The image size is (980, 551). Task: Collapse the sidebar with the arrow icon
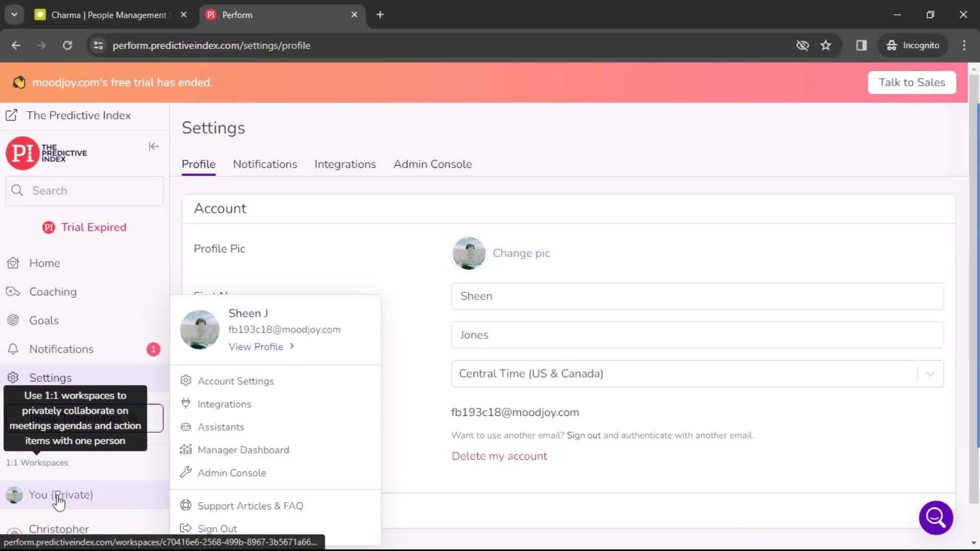(x=154, y=147)
